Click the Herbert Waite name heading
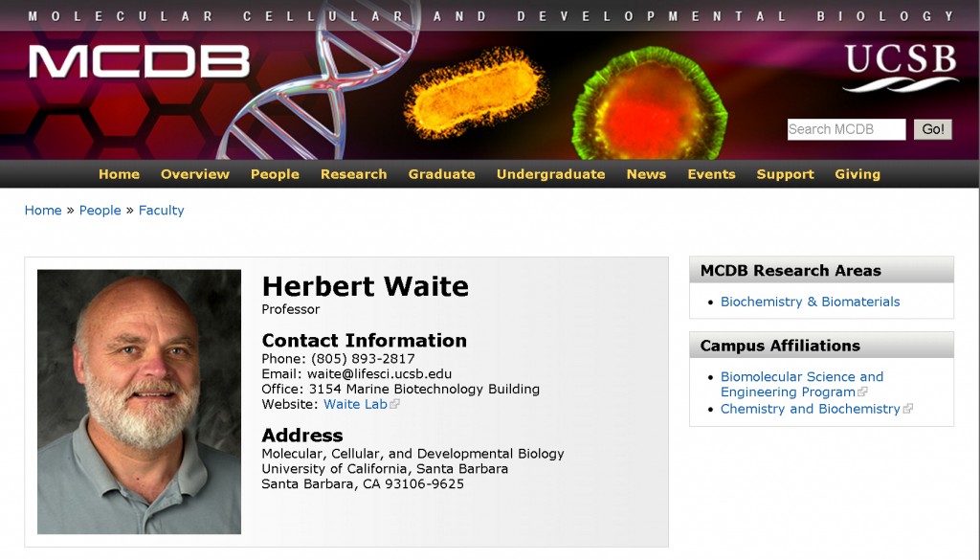Image resolution: width=980 pixels, height=560 pixels. 365,287
